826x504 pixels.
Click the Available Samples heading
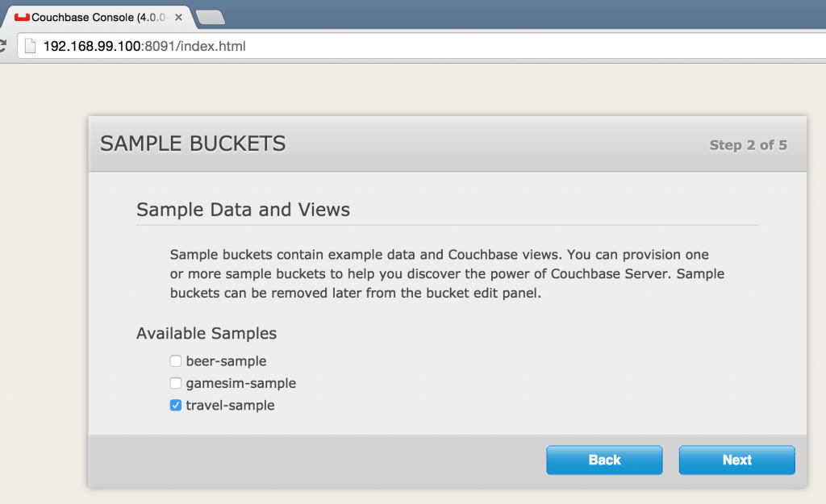tap(206, 333)
